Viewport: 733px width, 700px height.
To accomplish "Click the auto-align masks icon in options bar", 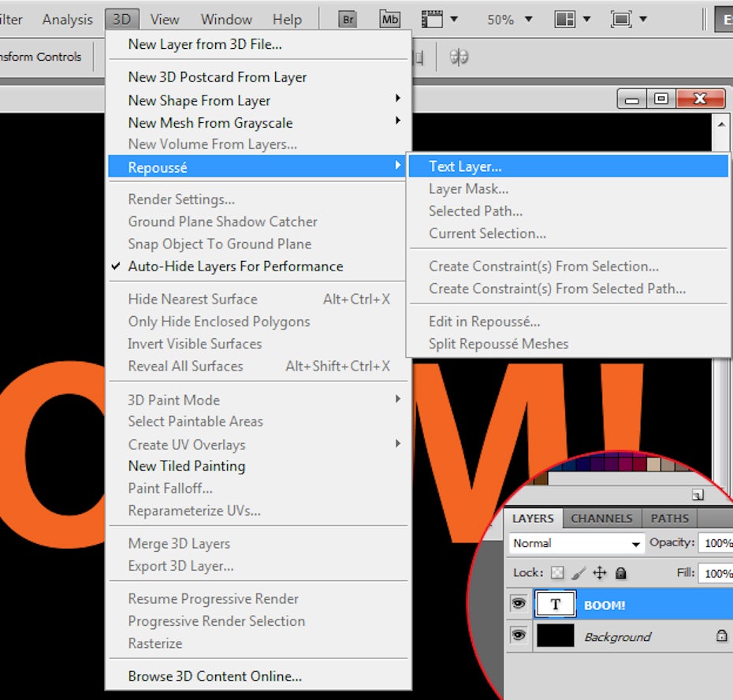I will 459,57.
